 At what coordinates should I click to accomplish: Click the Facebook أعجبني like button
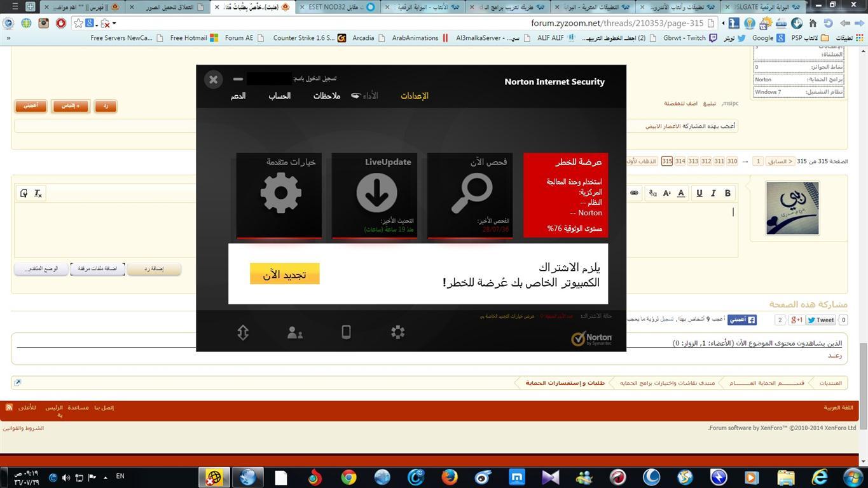pyautogui.click(x=741, y=320)
